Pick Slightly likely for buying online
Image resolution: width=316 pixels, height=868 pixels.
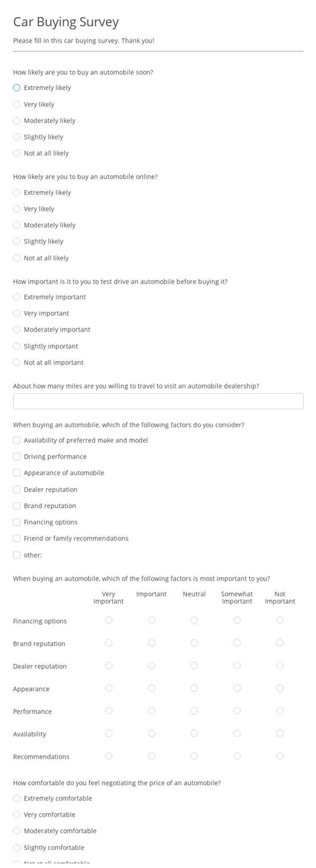(17, 241)
